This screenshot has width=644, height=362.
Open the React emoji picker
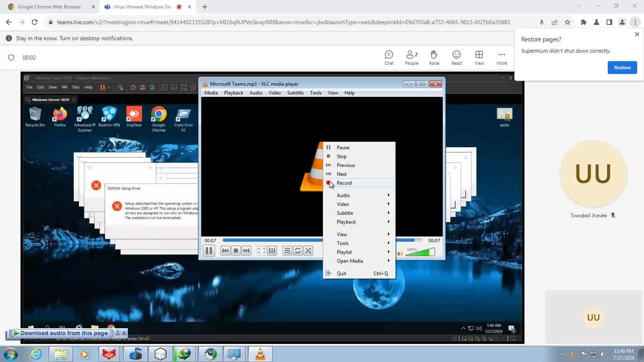point(456,58)
